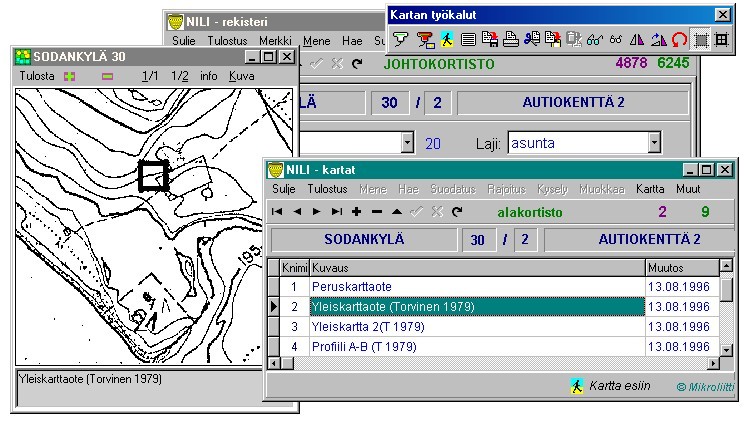Click the info button in map window
The width and height of the screenshot is (744, 424).
point(208,76)
